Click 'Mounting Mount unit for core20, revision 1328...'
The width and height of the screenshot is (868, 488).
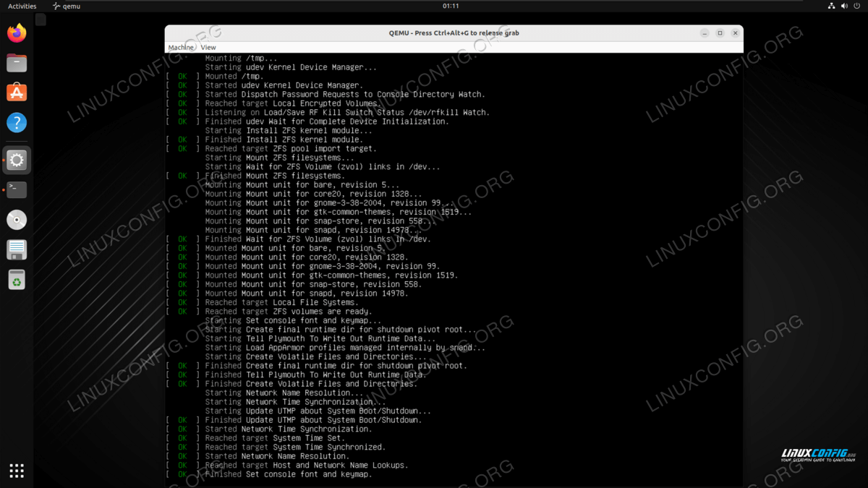313,194
